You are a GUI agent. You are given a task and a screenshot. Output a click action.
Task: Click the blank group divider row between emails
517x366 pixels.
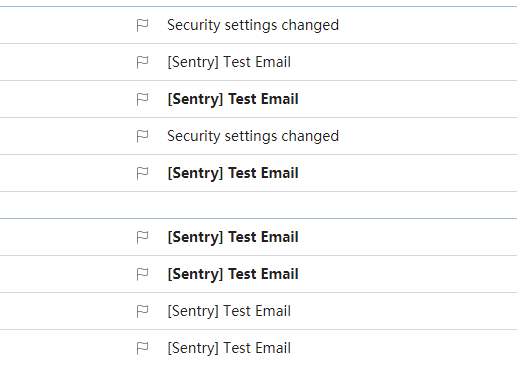(258, 205)
